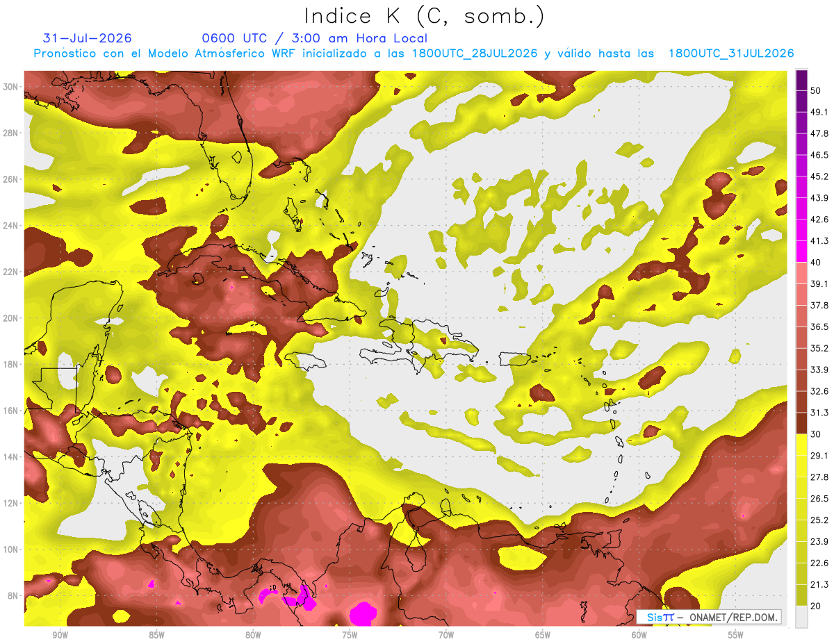The image size is (834, 644).
Task: Click the colorbar label '39.1'
Action: pyautogui.click(x=819, y=283)
